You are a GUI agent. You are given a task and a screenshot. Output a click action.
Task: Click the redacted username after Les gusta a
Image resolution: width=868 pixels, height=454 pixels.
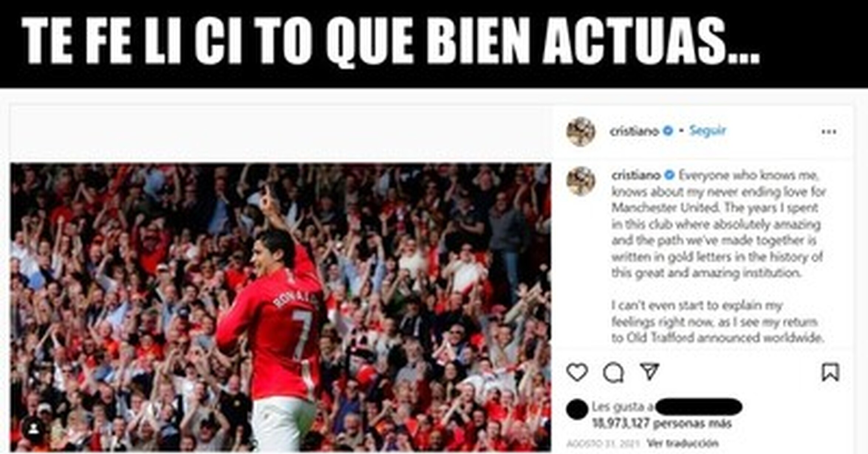tap(698, 407)
